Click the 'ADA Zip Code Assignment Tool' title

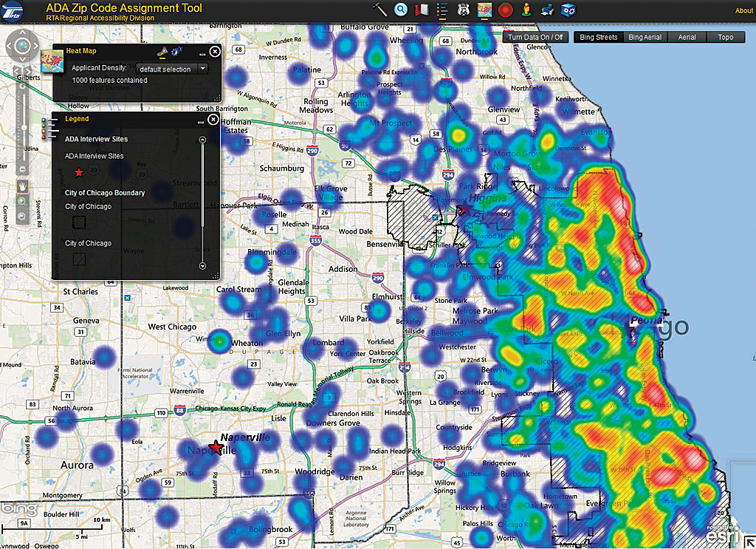124,7
